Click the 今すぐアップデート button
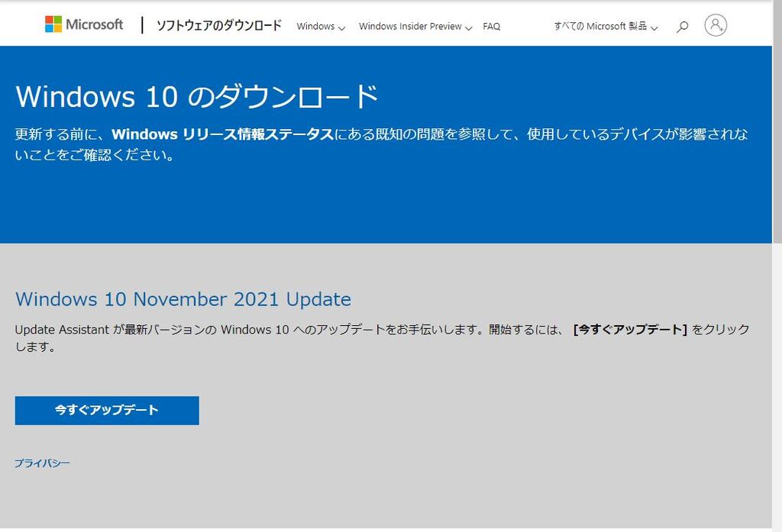 107,411
